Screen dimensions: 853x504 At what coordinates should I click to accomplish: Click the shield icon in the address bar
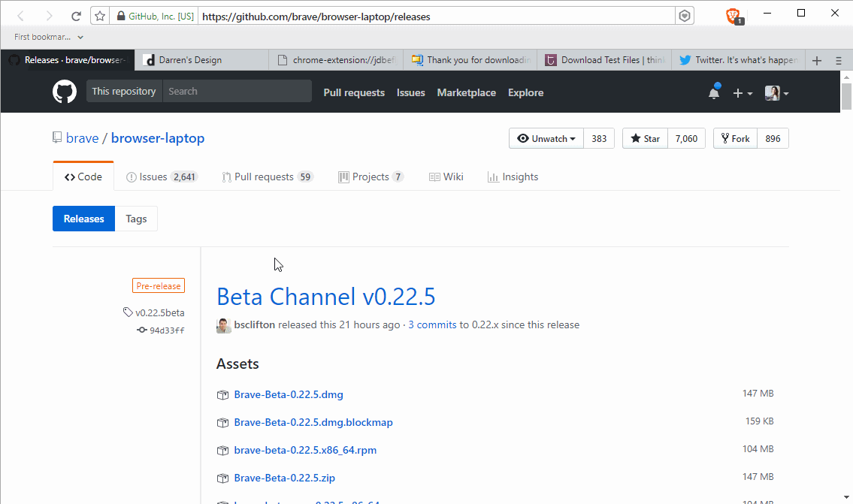pyautogui.click(x=685, y=17)
